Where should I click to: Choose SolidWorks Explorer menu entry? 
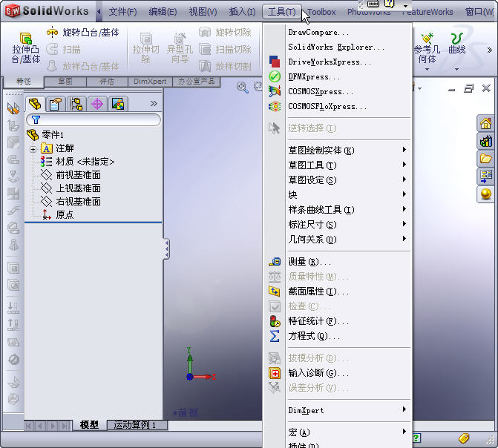[336, 47]
